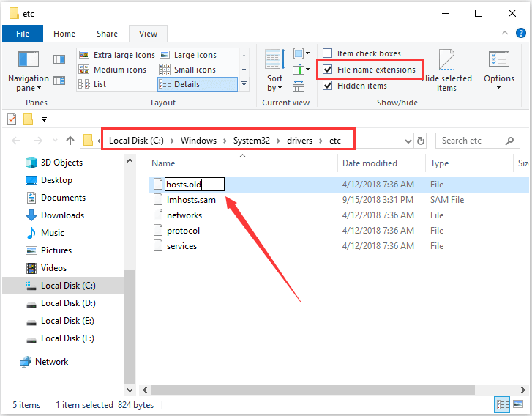Select Small icons layout
The image size is (532, 416).
click(x=187, y=70)
